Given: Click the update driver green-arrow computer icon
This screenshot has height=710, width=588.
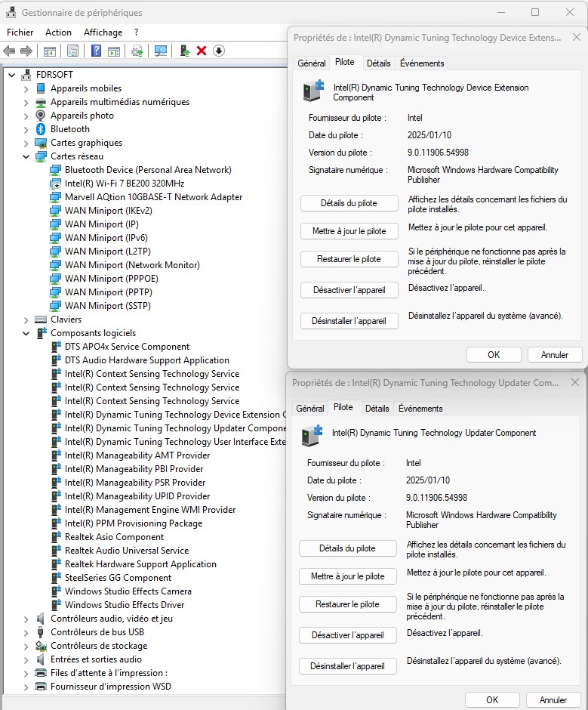Looking at the screenshot, I should pyautogui.click(x=184, y=51).
